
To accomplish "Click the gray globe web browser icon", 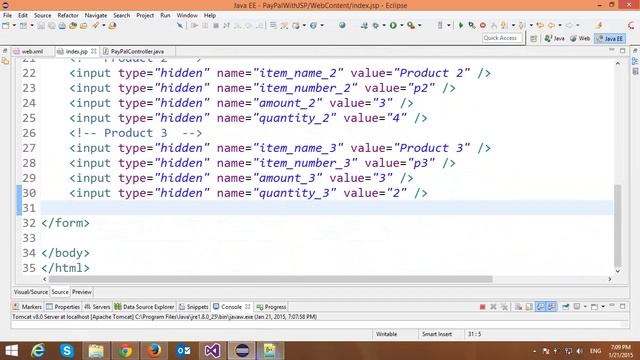I will (342, 25).
